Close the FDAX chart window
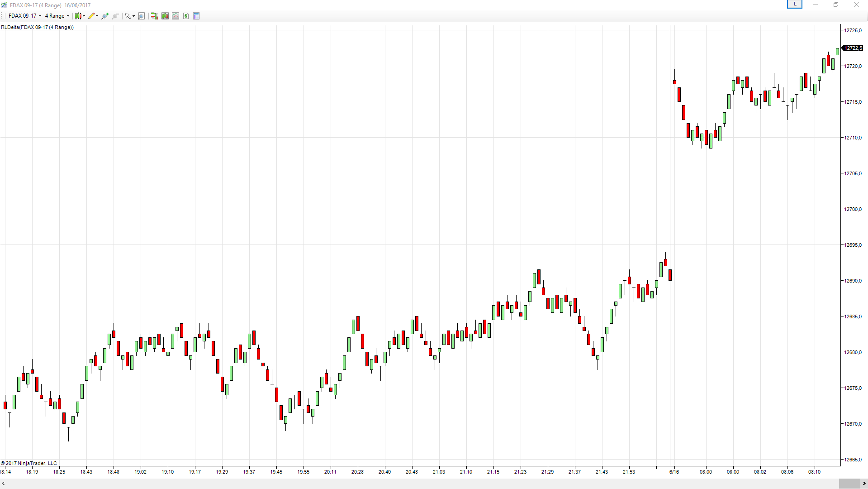 pyautogui.click(x=857, y=5)
